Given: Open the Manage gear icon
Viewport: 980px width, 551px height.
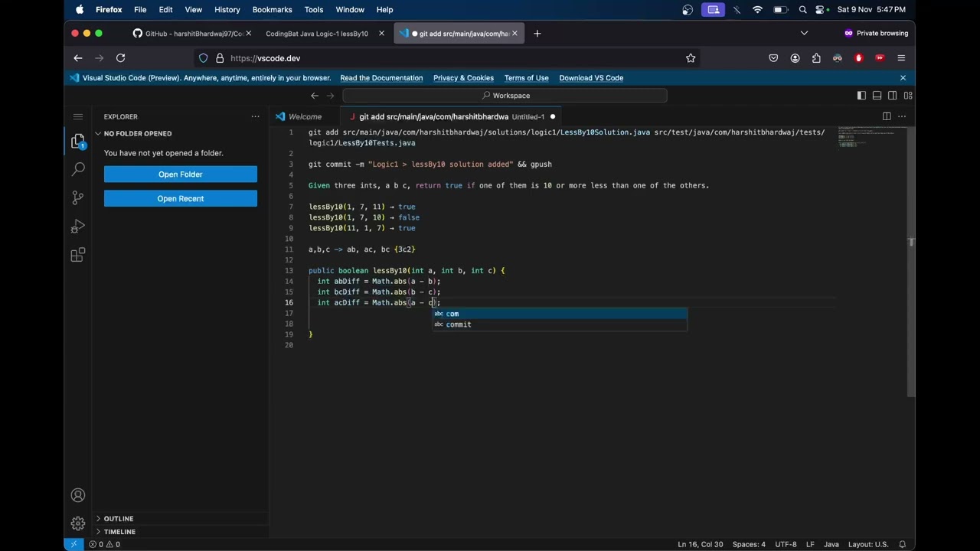Looking at the screenshot, I should 77,523.
